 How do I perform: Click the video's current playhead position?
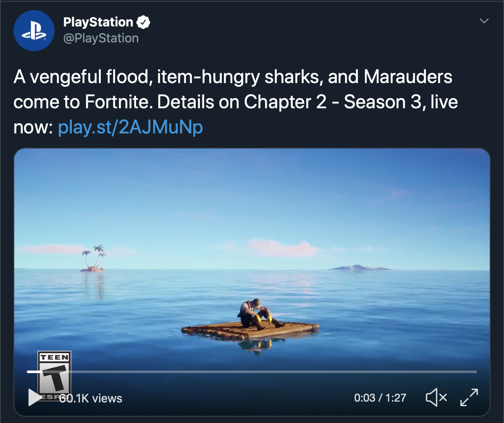tap(42, 372)
